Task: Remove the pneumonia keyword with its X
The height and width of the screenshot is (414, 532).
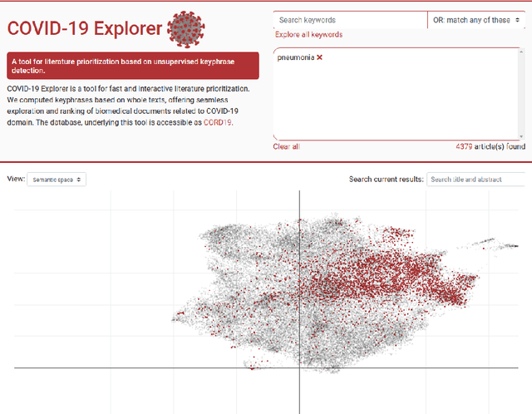Action: (x=319, y=57)
